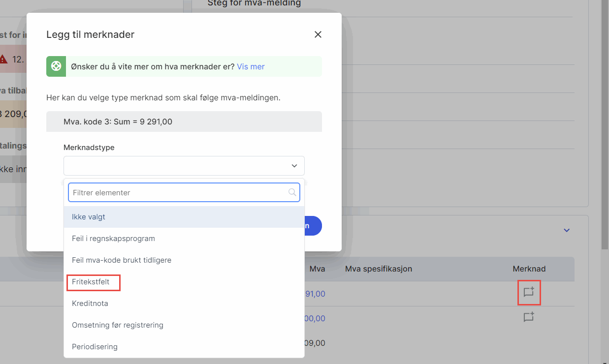
Task: Click the red warning triangle icon
Action: tap(4, 59)
